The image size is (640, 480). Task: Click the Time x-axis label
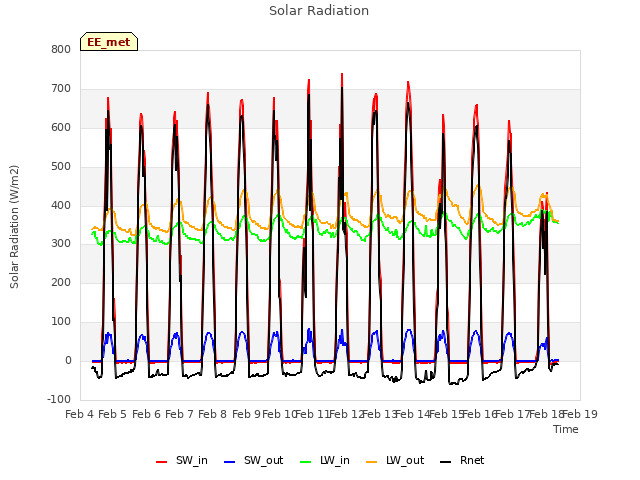pyautogui.click(x=566, y=429)
